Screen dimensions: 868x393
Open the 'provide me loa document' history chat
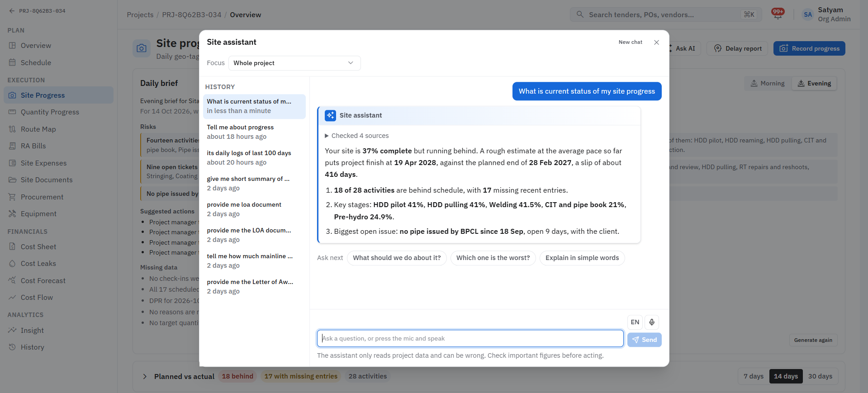tap(254, 209)
